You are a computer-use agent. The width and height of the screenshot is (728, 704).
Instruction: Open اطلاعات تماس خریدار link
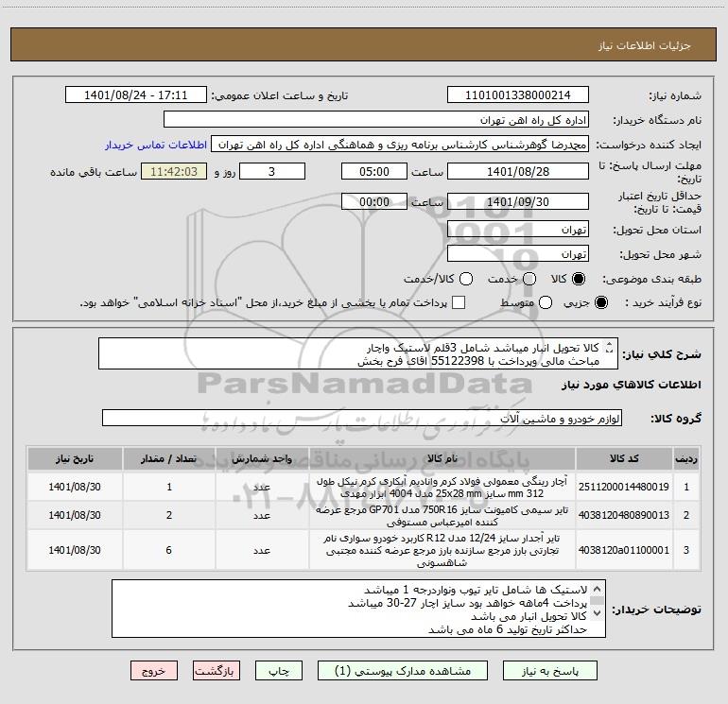156,145
